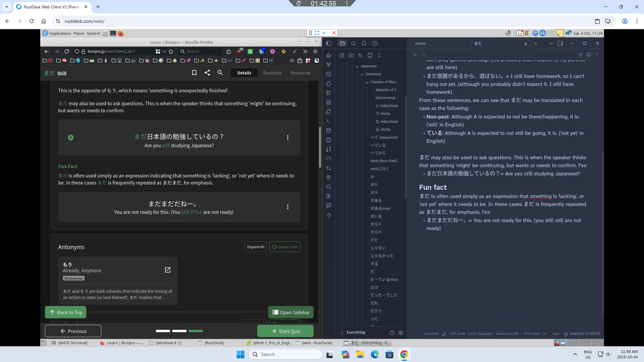
Task: Open the Everything vault switcher
Action: coord(355,332)
